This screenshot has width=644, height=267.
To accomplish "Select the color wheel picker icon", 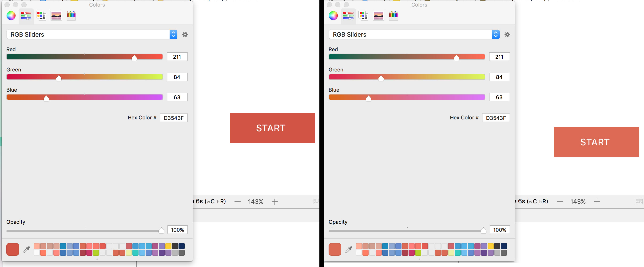I will pyautogui.click(x=11, y=16).
